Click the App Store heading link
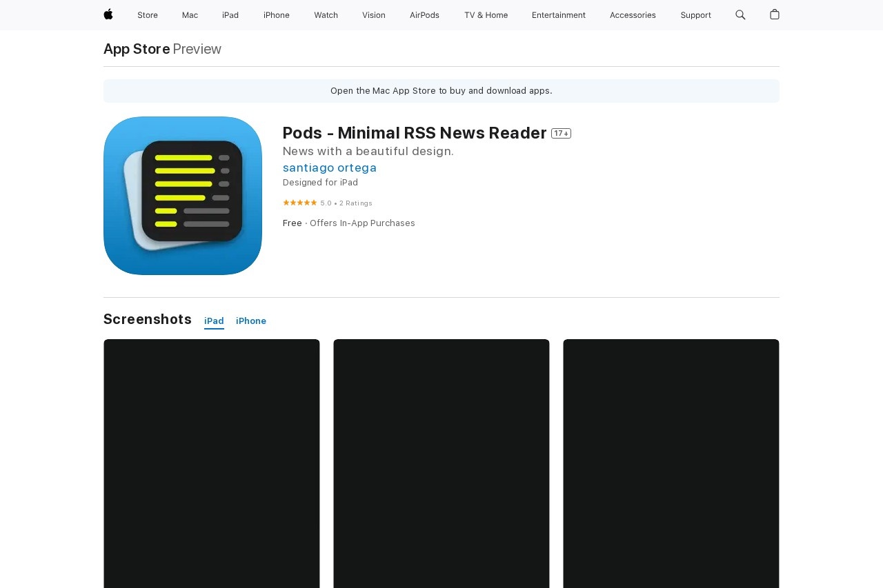This screenshot has width=883, height=588. coord(137,49)
